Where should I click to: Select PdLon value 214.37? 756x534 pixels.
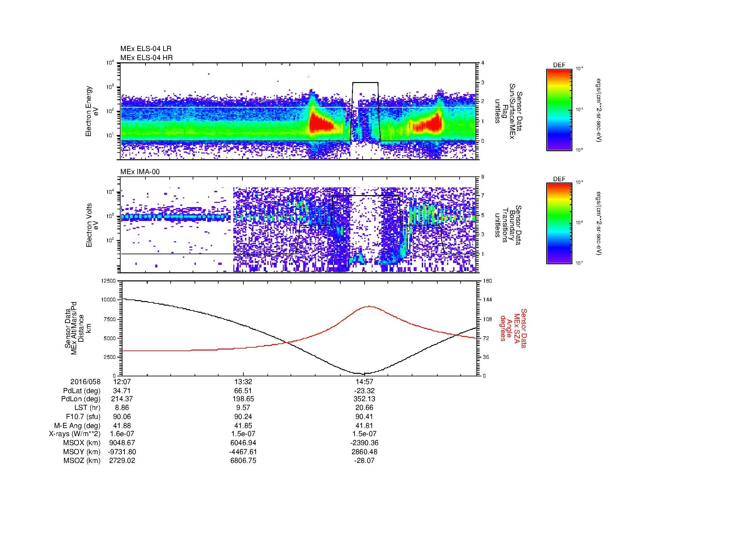[x=122, y=399]
